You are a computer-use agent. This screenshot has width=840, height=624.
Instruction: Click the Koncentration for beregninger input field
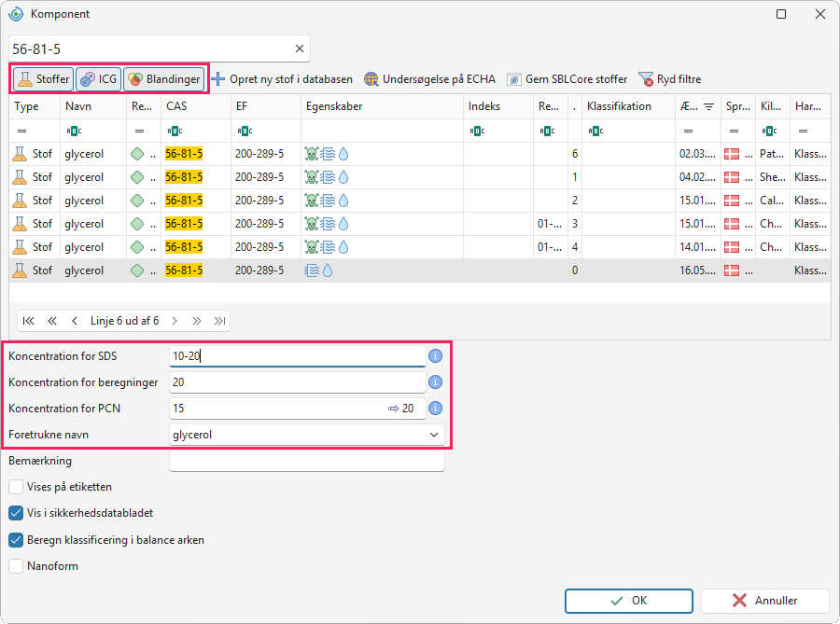[x=298, y=382]
